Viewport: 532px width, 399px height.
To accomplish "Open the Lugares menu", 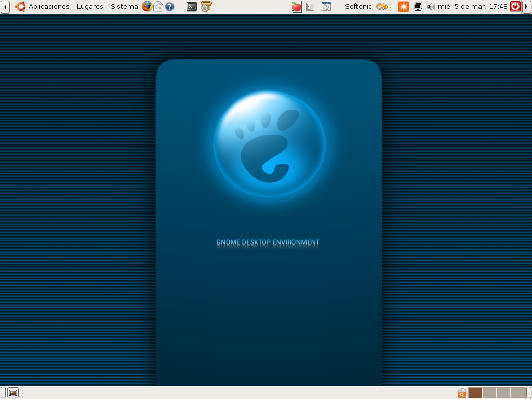I will 90,6.
